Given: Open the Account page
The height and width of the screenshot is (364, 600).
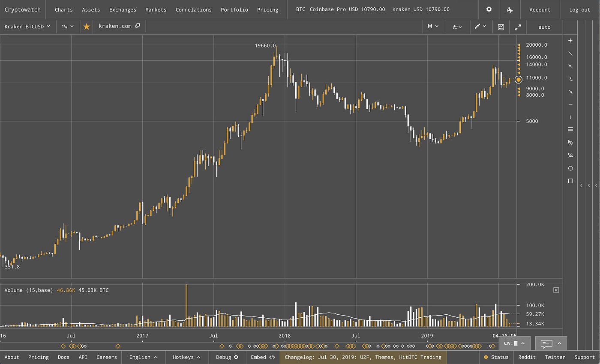Looking at the screenshot, I should (540, 9).
